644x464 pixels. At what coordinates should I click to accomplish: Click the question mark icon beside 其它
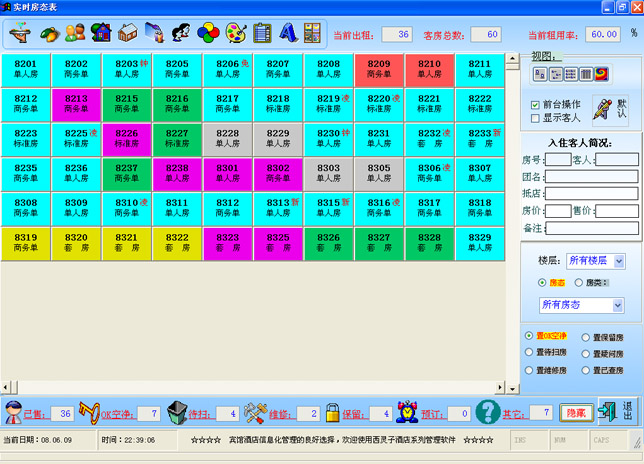click(487, 412)
